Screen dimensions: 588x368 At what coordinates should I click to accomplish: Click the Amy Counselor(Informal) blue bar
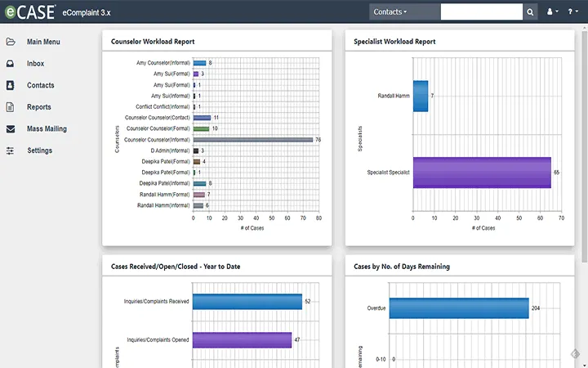(200, 63)
